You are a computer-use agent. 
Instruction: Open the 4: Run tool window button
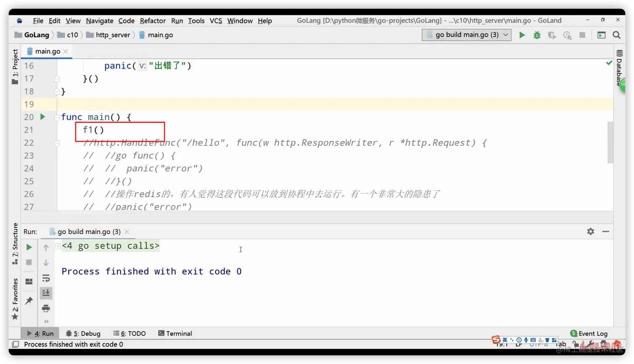40,333
